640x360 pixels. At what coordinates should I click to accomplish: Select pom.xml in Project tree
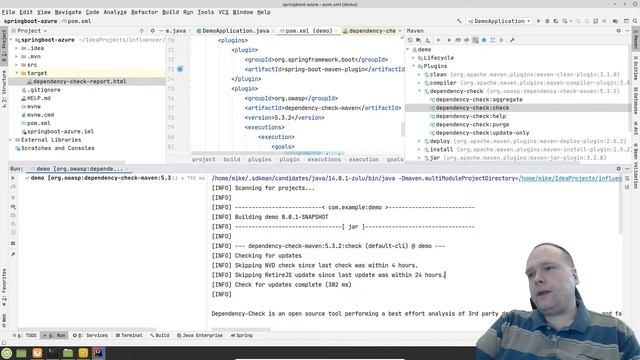(x=38, y=123)
